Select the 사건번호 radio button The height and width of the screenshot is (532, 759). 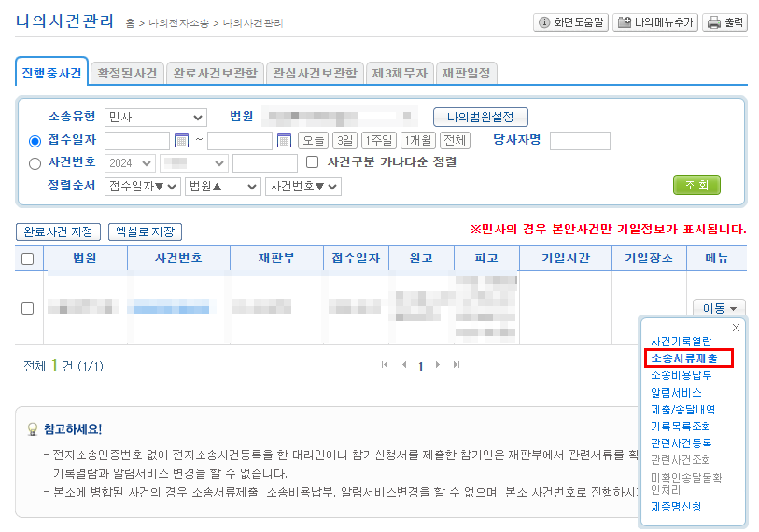pos(35,162)
